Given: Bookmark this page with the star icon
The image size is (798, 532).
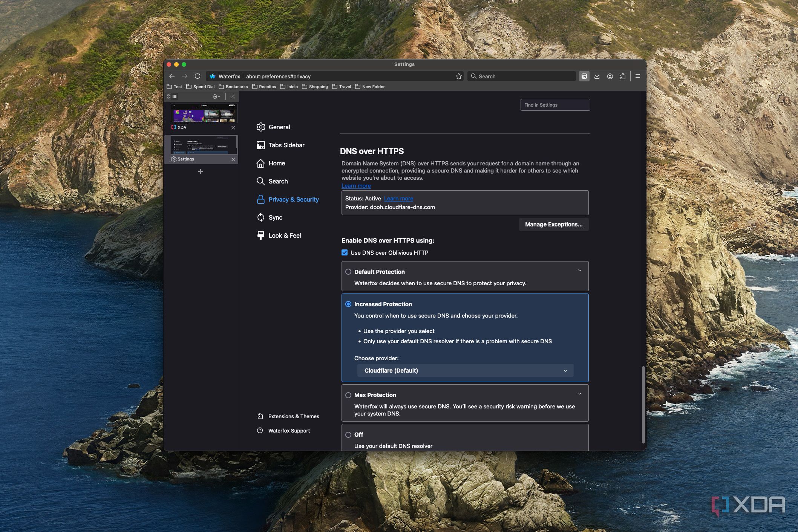Looking at the screenshot, I should pyautogui.click(x=458, y=76).
